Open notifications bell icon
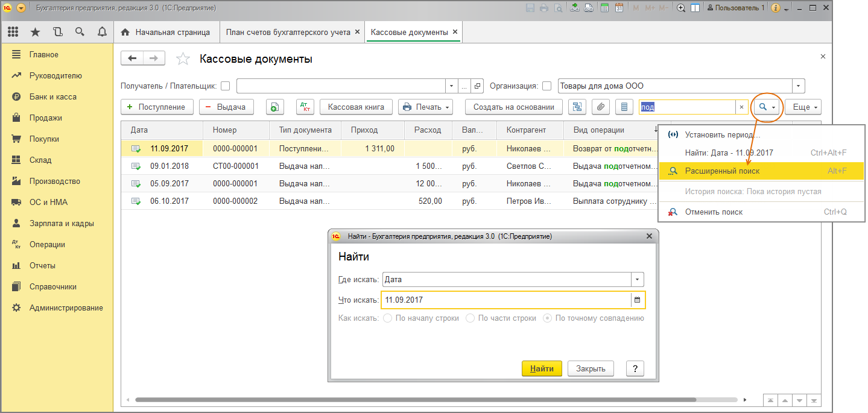This screenshot has height=413, width=868. tap(101, 32)
